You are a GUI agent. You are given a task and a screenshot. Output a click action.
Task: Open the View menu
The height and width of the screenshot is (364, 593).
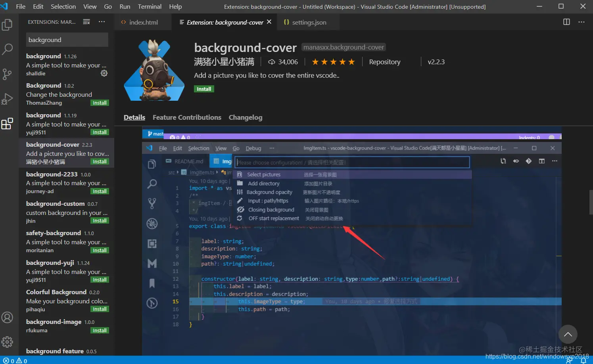click(90, 6)
